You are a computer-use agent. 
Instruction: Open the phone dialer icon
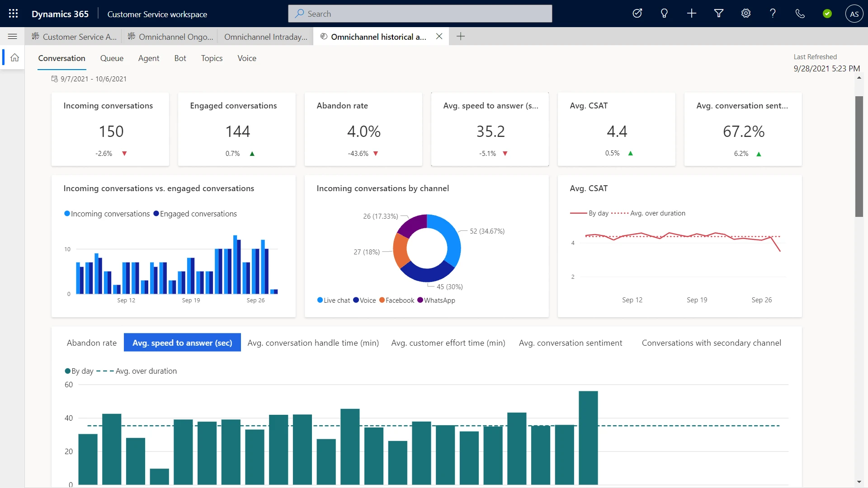799,14
